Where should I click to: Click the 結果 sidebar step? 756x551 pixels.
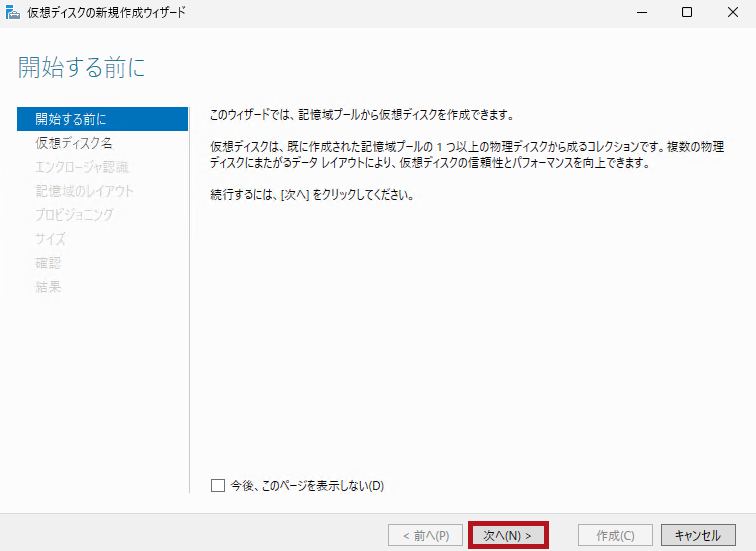pyautogui.click(x=48, y=287)
